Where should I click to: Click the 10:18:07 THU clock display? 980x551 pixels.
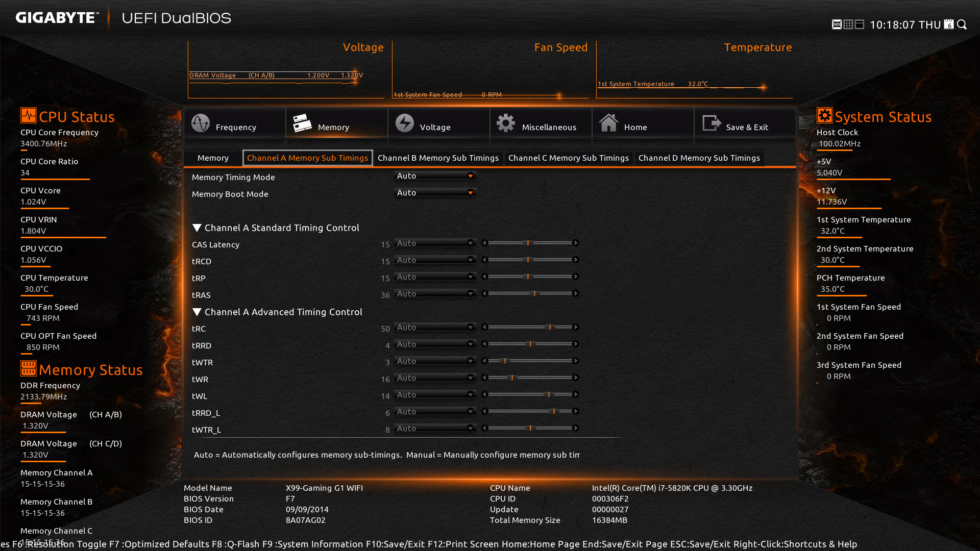pos(905,25)
